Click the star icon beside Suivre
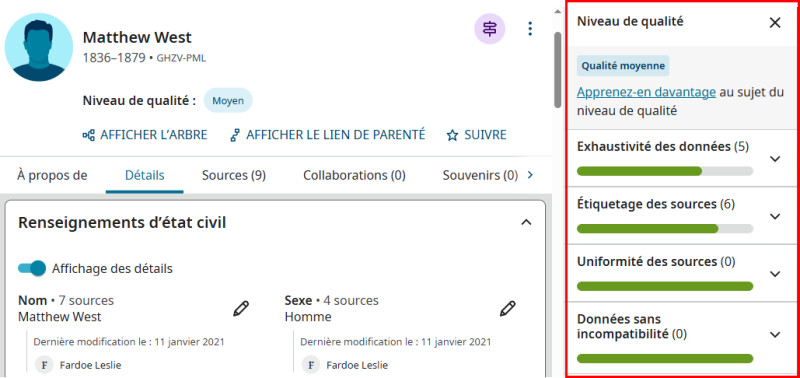 452,135
